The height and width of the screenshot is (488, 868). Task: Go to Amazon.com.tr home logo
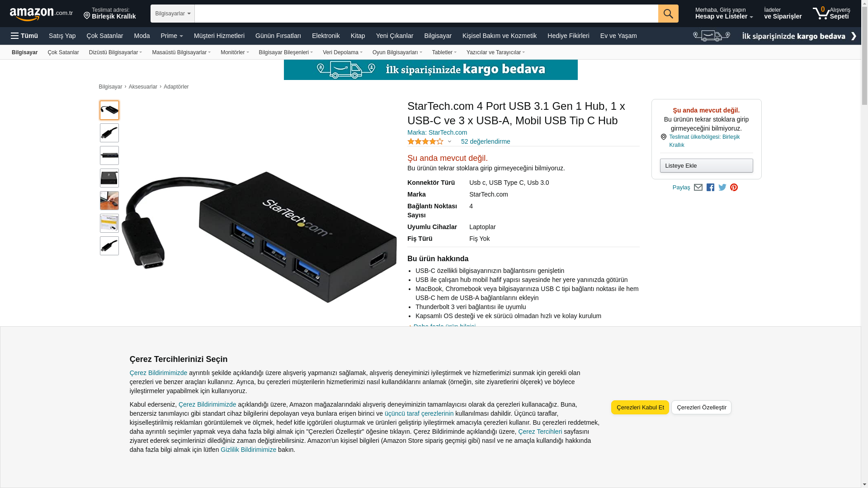click(x=41, y=14)
